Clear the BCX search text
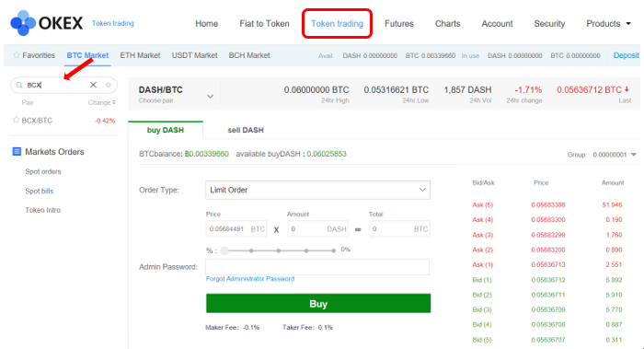This screenshot has height=349, width=644. (x=93, y=85)
